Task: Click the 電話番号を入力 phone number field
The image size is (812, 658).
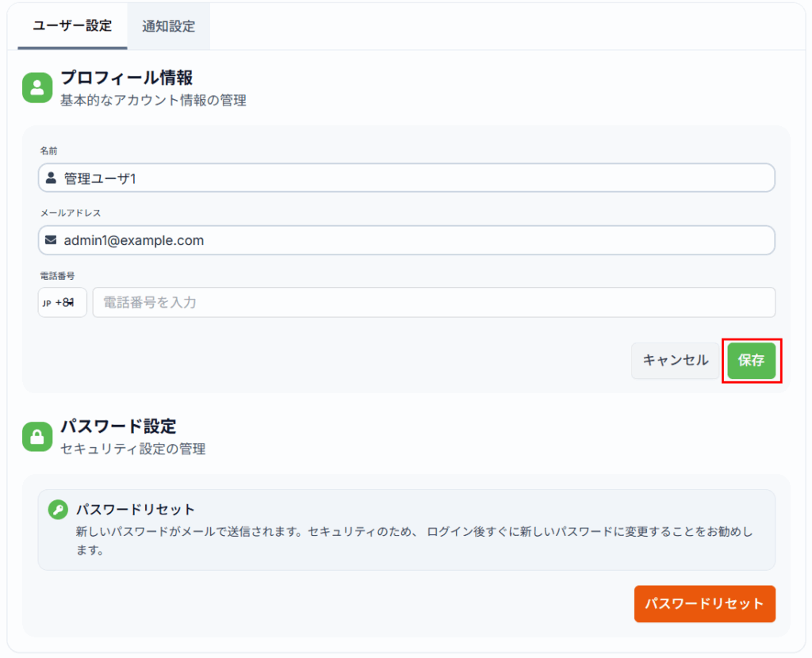Action: tap(433, 302)
